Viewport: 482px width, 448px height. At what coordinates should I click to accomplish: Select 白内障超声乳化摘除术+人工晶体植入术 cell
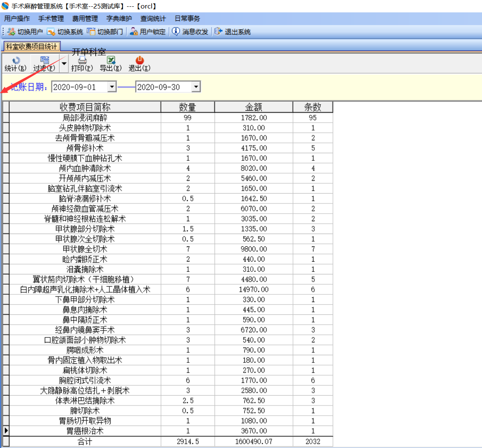coord(85,290)
